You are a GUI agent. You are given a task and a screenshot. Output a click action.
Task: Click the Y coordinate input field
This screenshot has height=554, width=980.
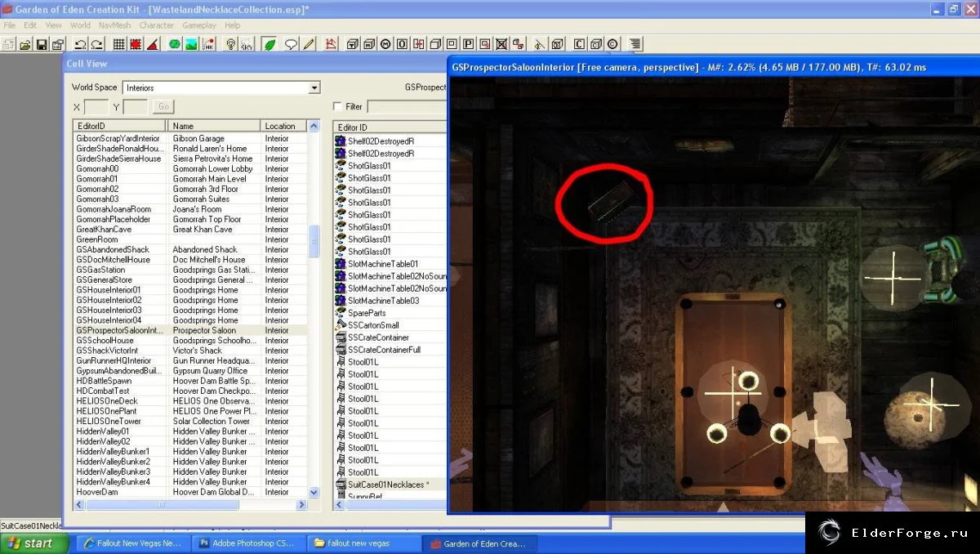click(x=136, y=107)
